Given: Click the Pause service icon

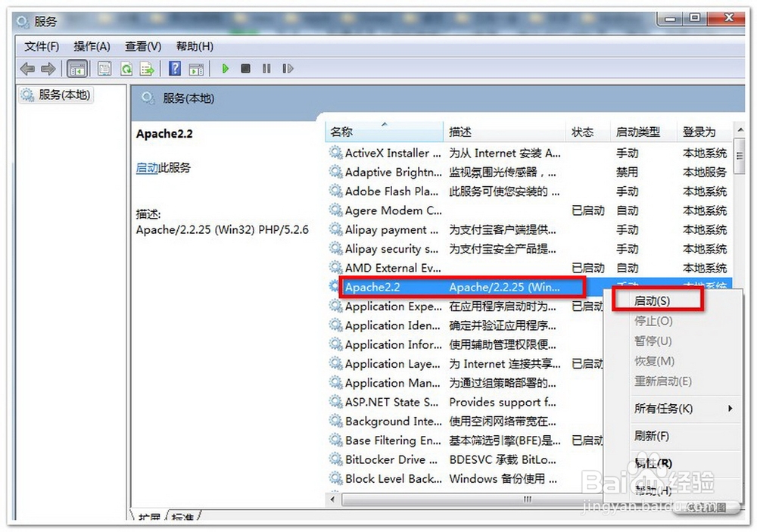Looking at the screenshot, I should 266,69.
